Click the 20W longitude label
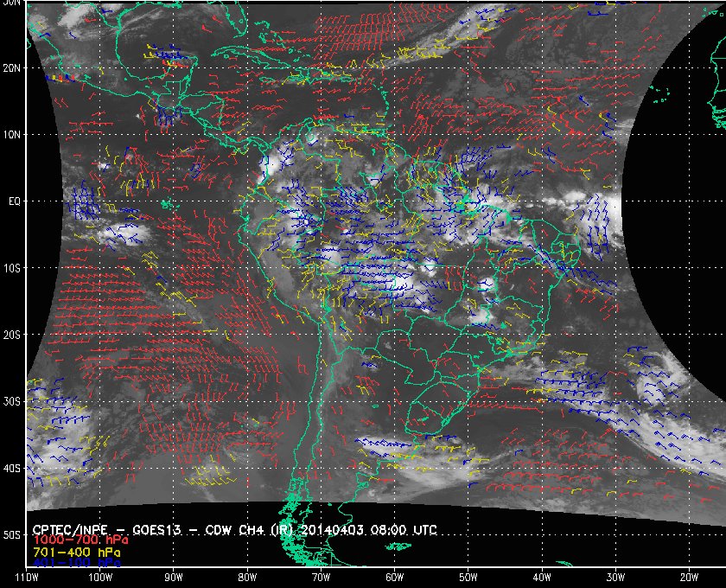The width and height of the screenshot is (726, 588). [689, 578]
